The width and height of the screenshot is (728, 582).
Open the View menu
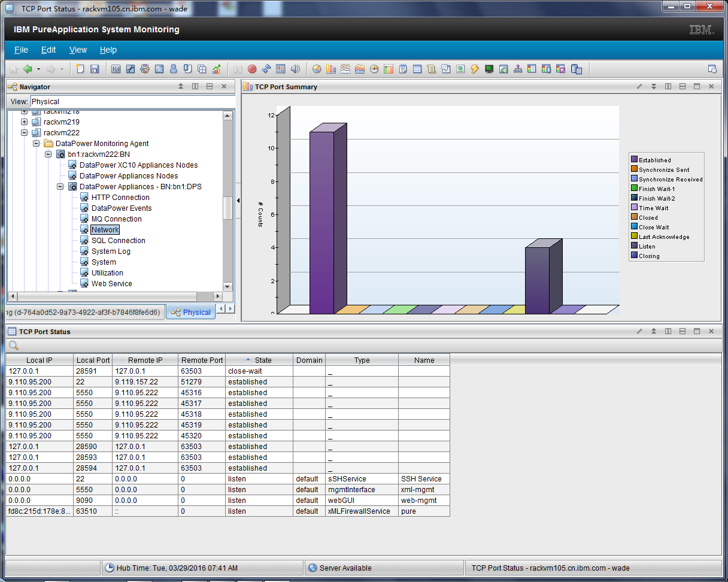coord(78,50)
